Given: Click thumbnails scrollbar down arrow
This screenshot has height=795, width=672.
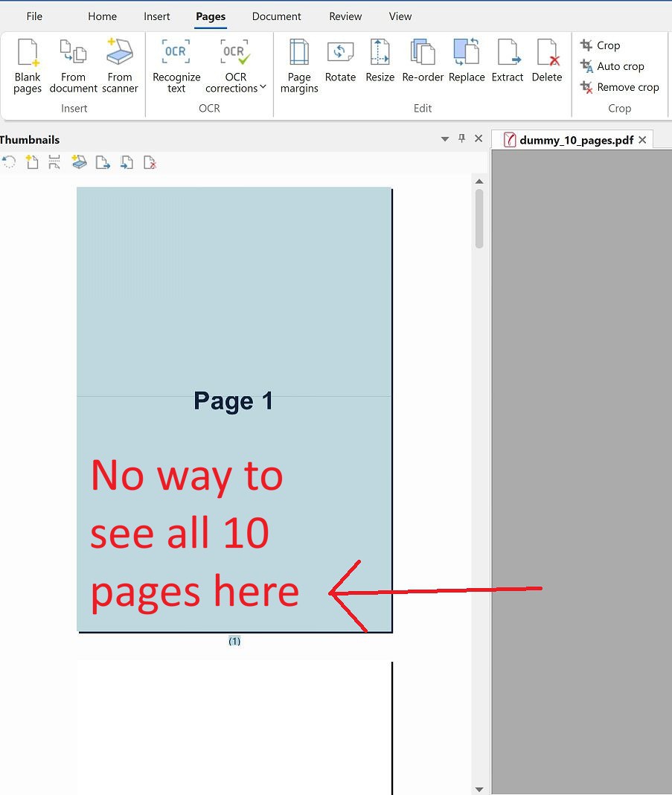Looking at the screenshot, I should tap(479, 790).
